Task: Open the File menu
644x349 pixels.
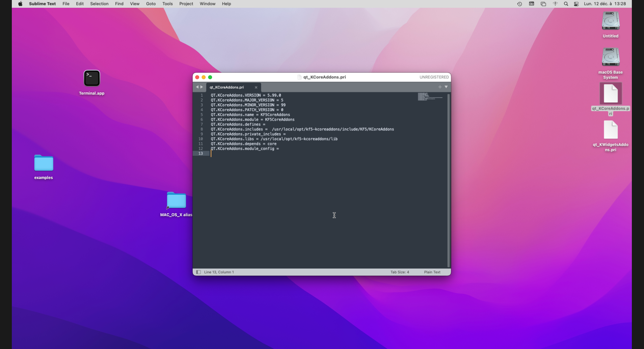Action: (x=66, y=4)
